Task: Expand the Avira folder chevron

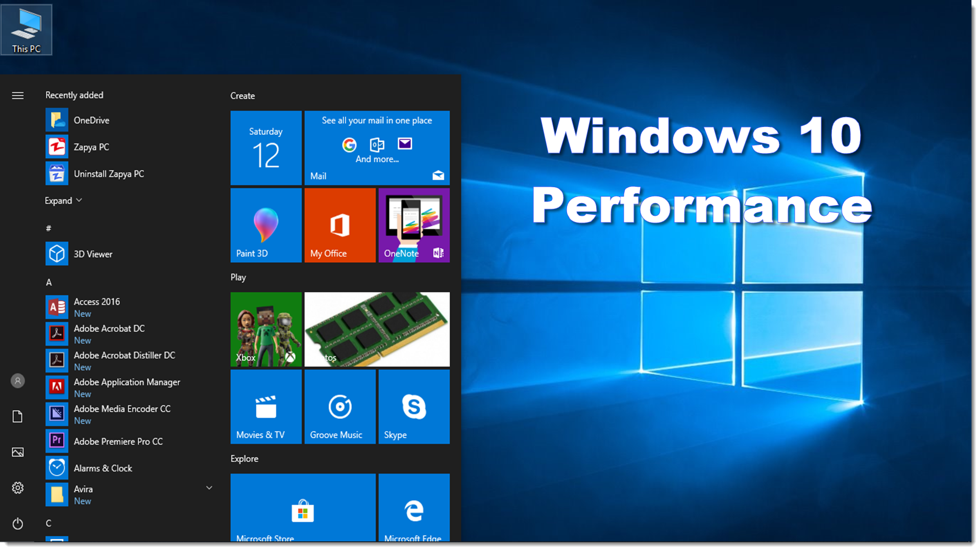Action: (x=209, y=488)
